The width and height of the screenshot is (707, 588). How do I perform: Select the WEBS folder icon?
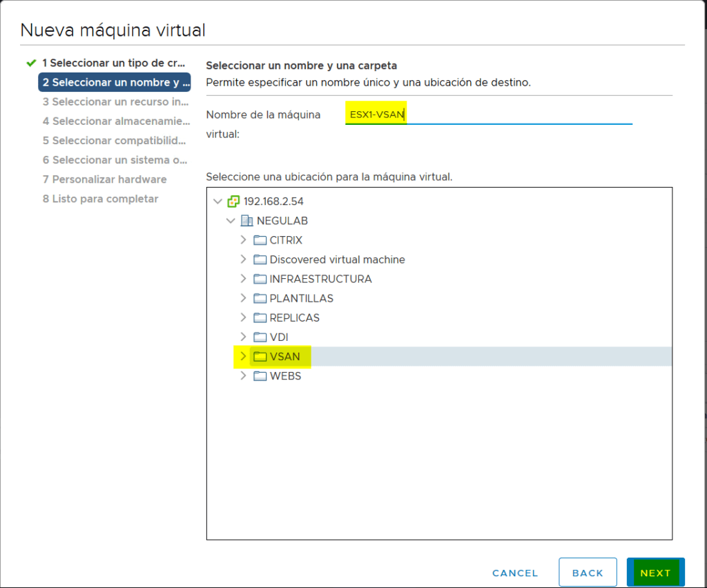tap(260, 376)
